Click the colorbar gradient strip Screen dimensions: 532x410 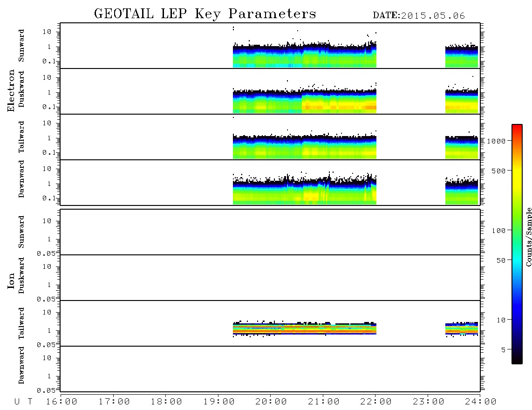tap(517, 244)
